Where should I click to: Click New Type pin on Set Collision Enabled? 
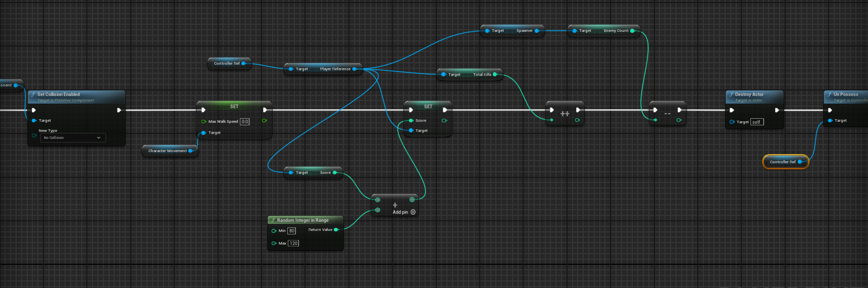tap(34, 135)
